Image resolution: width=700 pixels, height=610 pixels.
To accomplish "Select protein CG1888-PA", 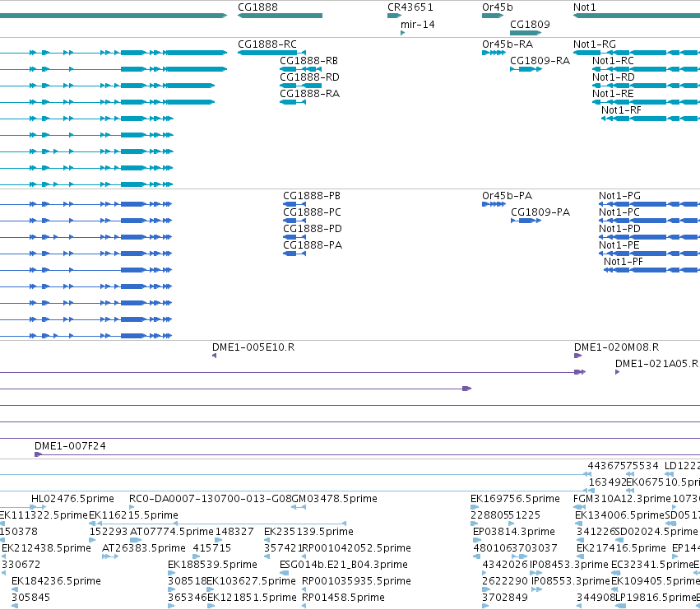I will point(294,254).
